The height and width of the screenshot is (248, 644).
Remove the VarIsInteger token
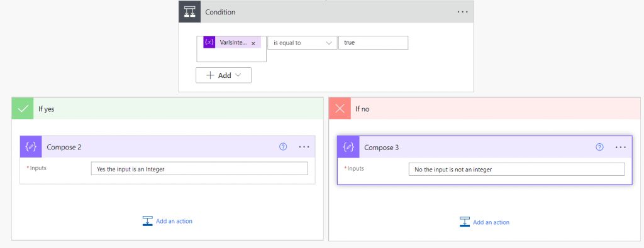pos(253,43)
